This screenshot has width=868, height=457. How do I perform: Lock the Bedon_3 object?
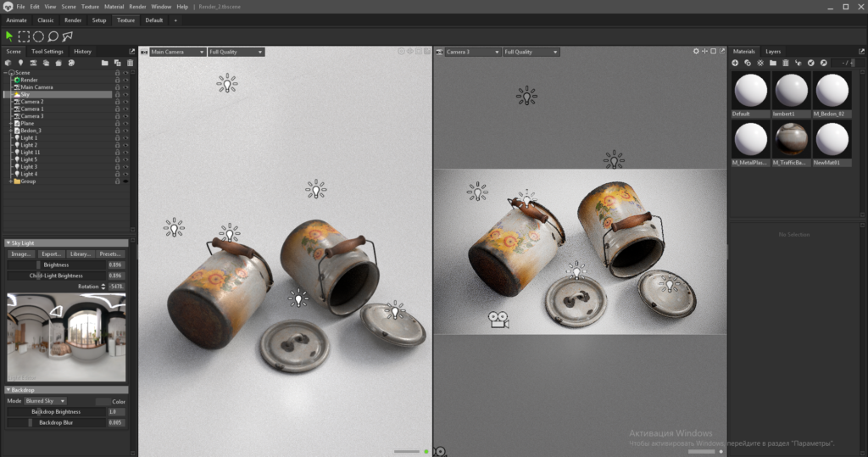[117, 131]
